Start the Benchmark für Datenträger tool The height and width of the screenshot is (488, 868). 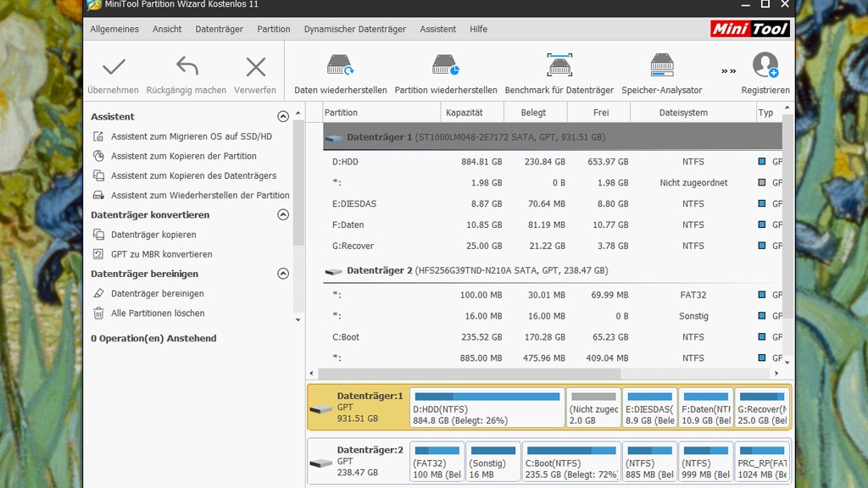coord(559,71)
